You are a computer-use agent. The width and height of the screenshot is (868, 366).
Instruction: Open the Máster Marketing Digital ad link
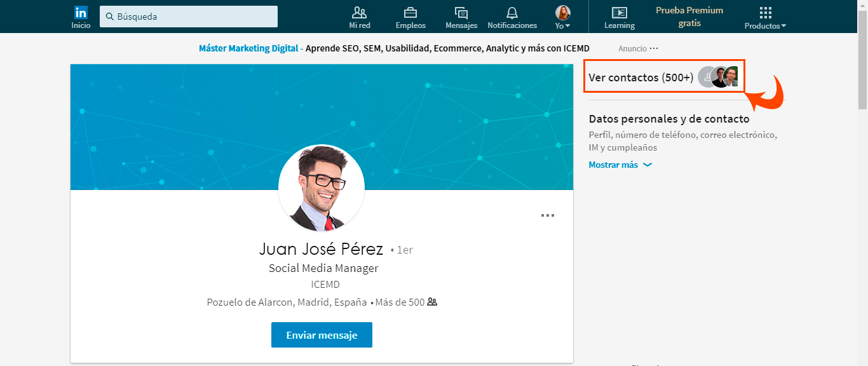[248, 48]
